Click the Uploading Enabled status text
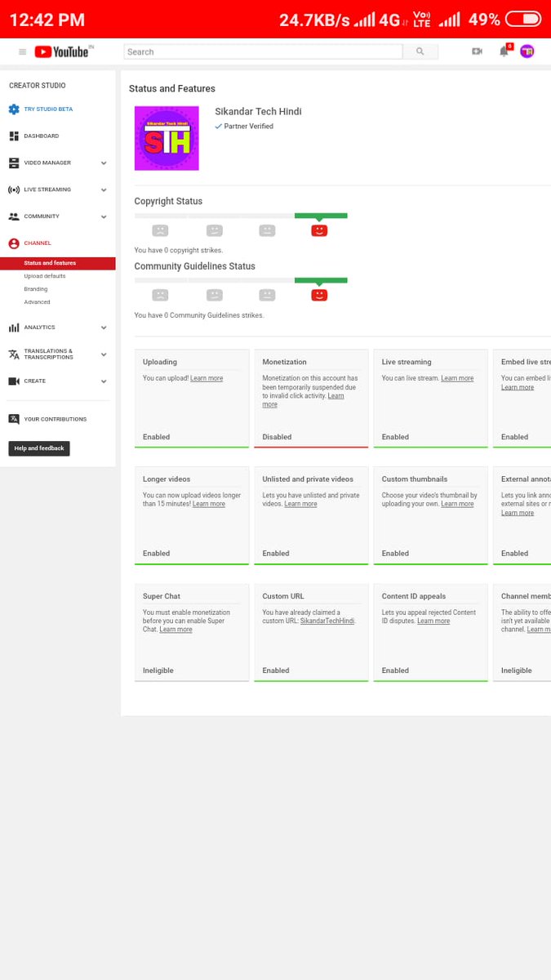551x980 pixels. [157, 437]
